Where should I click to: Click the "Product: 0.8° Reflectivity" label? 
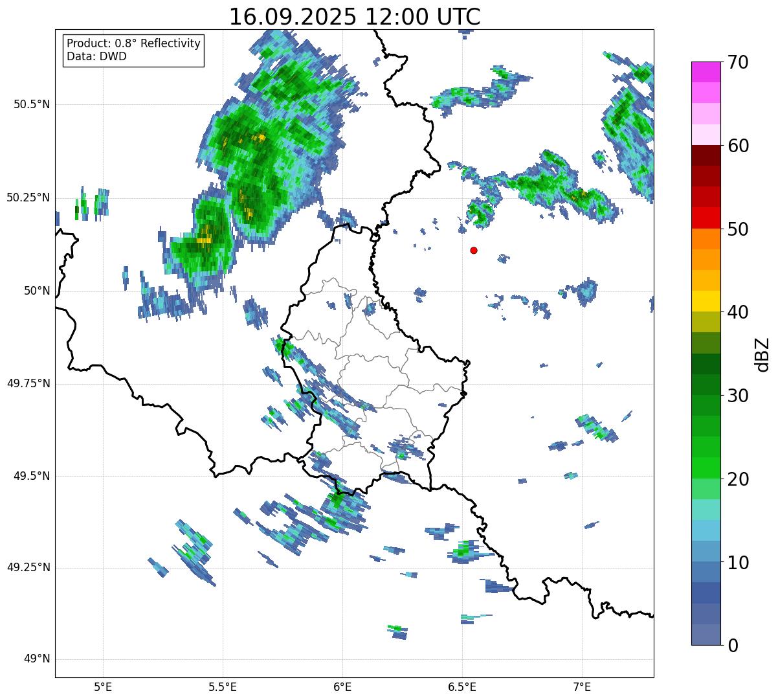coord(134,43)
